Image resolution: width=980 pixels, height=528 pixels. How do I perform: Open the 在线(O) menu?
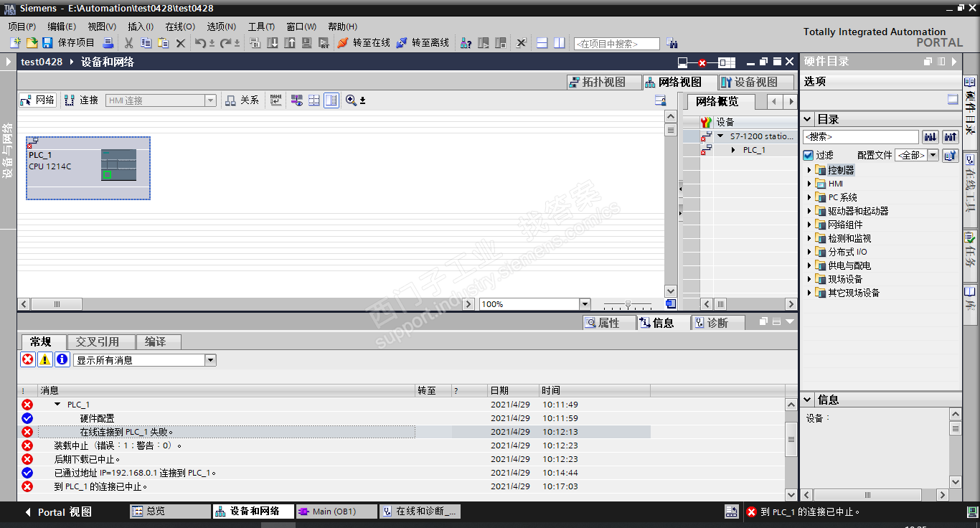[x=180, y=27]
